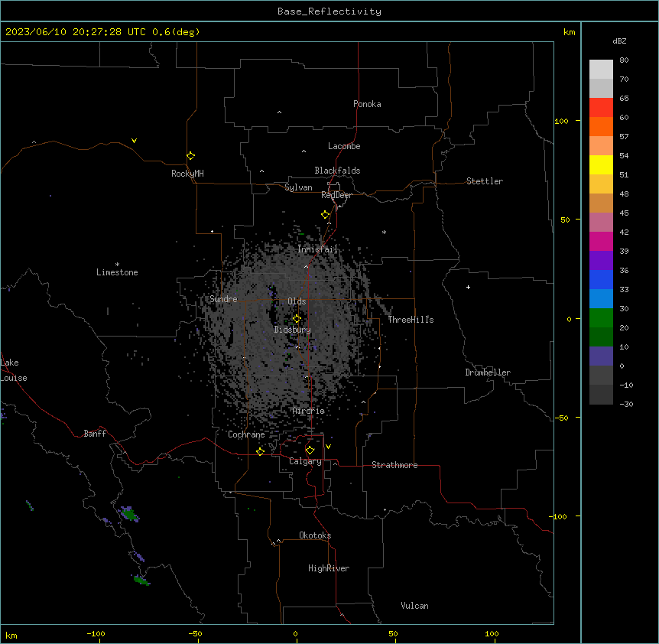Select the magenta 42-39 dBZ legend swatch

click(601, 242)
